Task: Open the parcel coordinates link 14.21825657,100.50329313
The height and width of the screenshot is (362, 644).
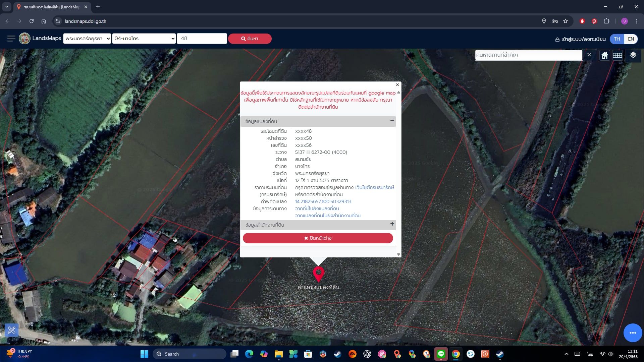Action: [323, 201]
